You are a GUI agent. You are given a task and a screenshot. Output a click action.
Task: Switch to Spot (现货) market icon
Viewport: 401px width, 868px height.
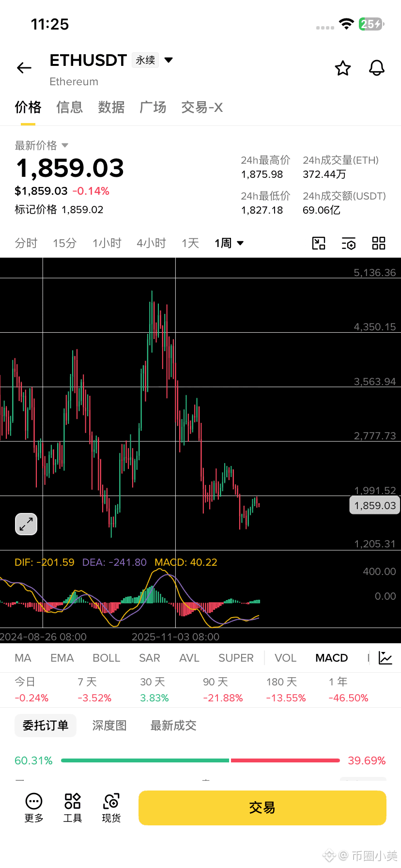pyautogui.click(x=111, y=808)
